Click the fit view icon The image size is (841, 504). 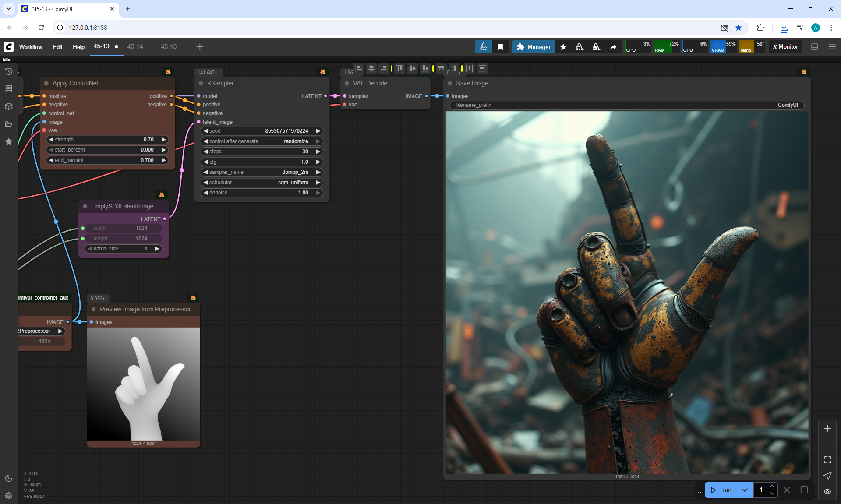[827, 460]
